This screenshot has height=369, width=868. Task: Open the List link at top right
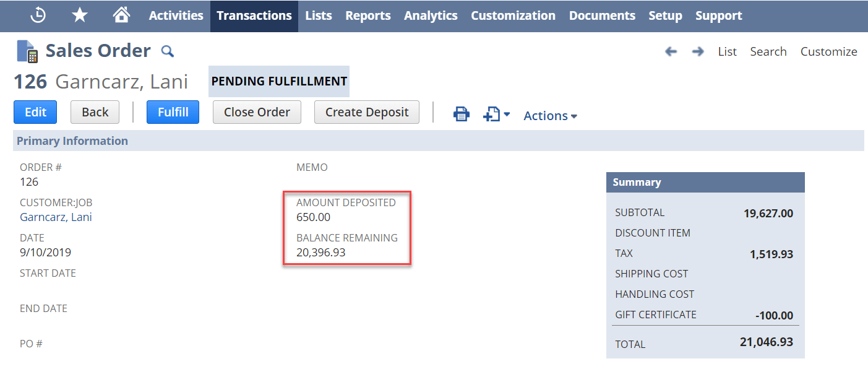coord(727,51)
